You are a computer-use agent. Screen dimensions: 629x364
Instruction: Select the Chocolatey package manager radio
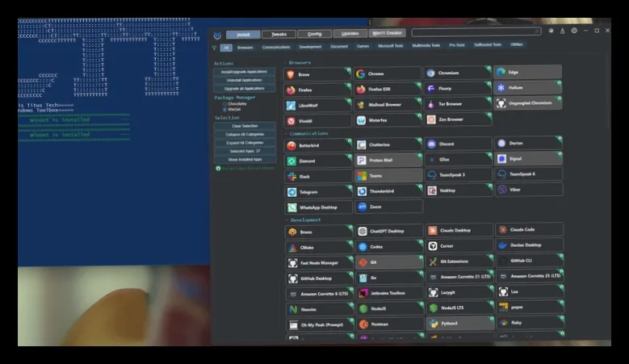pyautogui.click(x=224, y=104)
